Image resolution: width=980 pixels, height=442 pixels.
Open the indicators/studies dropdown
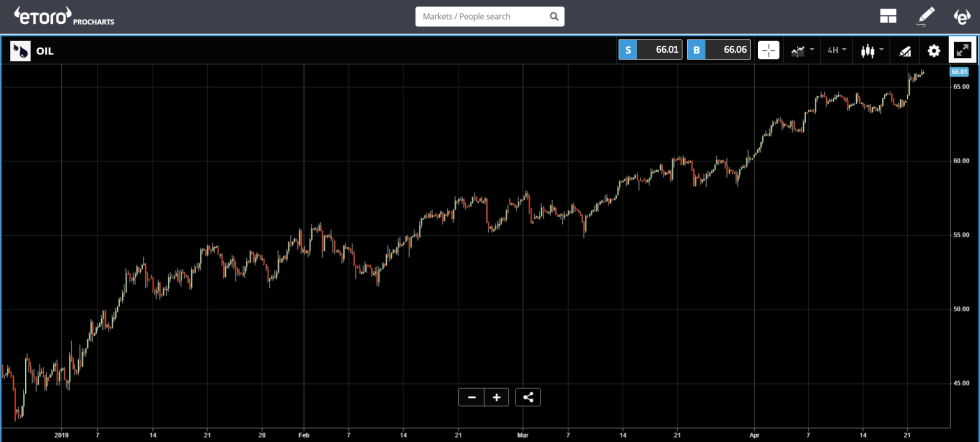click(x=802, y=50)
